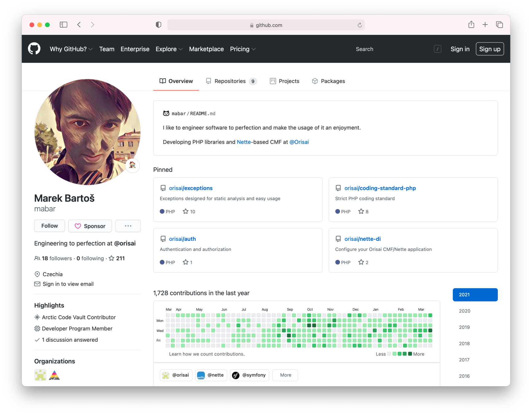Select the 2021 contribution year
Viewport: 532px width, 415px height.
click(475, 294)
